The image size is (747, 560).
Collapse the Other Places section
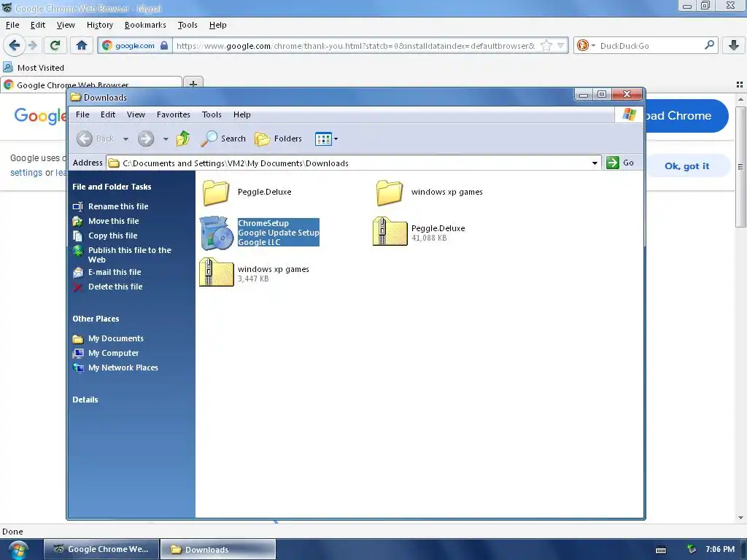point(96,319)
